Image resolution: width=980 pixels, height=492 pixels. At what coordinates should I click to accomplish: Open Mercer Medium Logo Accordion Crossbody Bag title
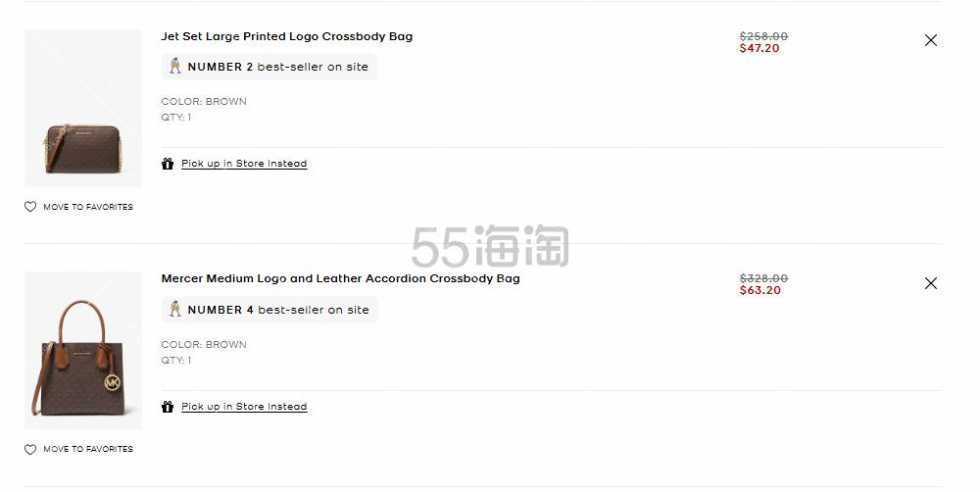341,278
